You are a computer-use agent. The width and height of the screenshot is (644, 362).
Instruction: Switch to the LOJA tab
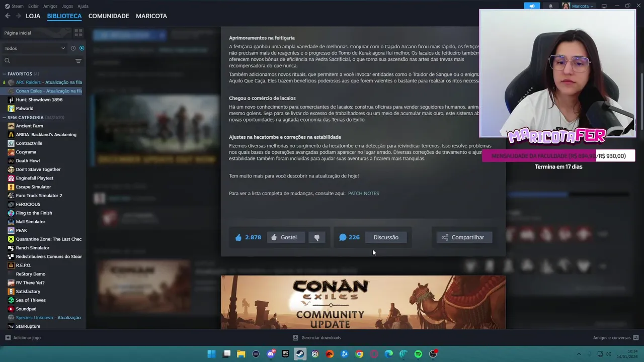[x=33, y=16]
